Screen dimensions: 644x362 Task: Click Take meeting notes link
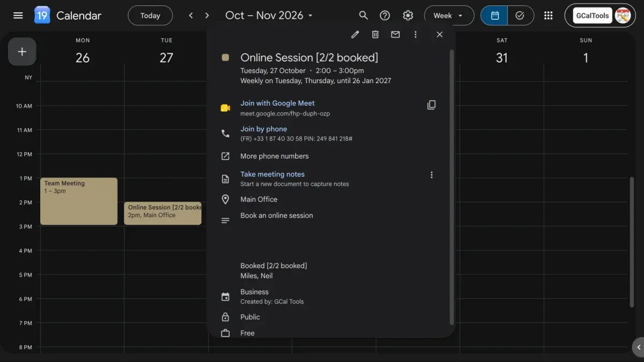coord(273,174)
